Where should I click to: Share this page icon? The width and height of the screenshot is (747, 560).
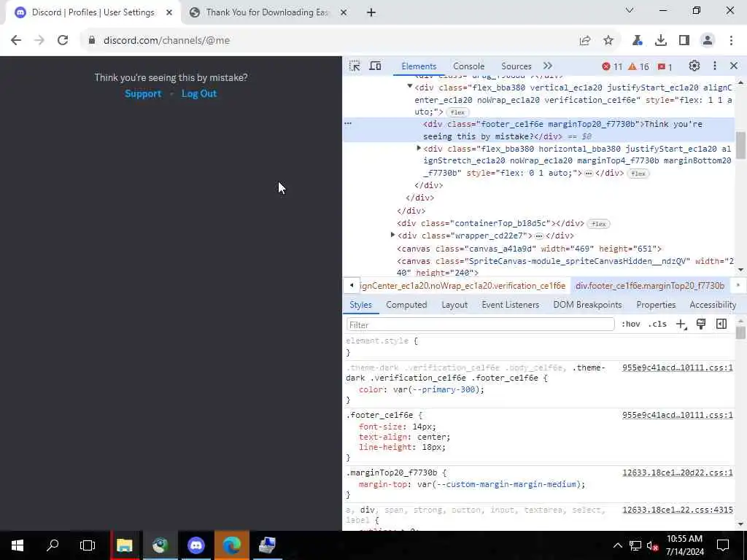pos(585,41)
